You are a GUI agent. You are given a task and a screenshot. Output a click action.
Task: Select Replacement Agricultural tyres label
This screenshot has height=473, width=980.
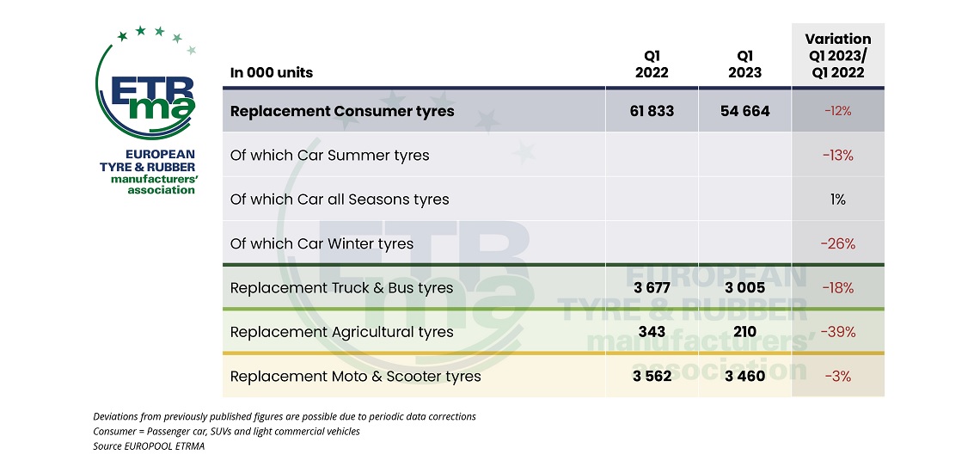(341, 332)
